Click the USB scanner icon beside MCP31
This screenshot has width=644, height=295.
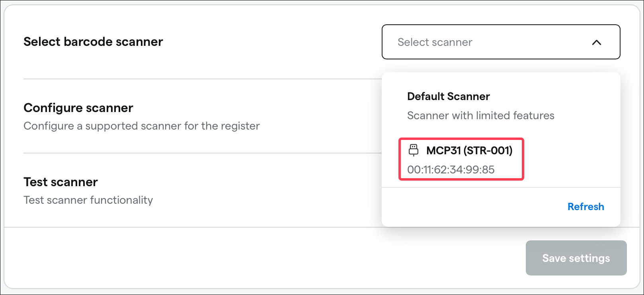click(x=414, y=150)
